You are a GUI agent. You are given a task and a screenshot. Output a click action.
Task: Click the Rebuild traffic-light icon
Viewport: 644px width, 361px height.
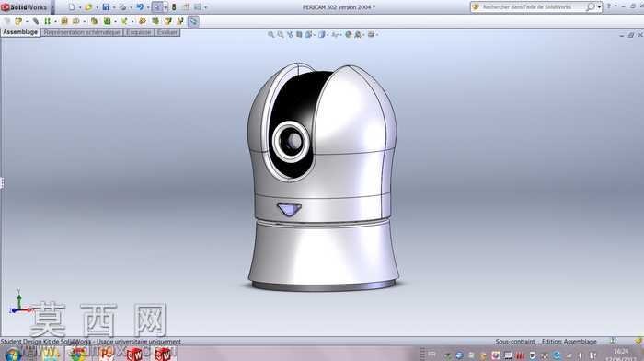click(x=174, y=7)
